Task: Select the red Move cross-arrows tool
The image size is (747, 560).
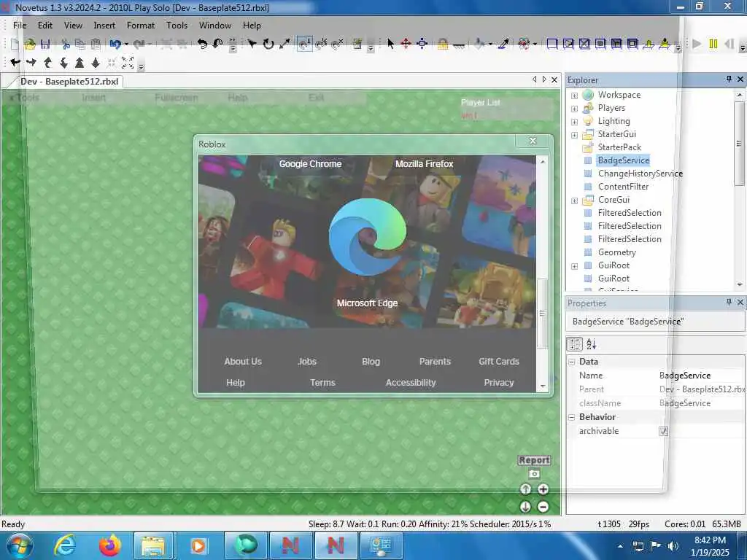Action: 406,44
